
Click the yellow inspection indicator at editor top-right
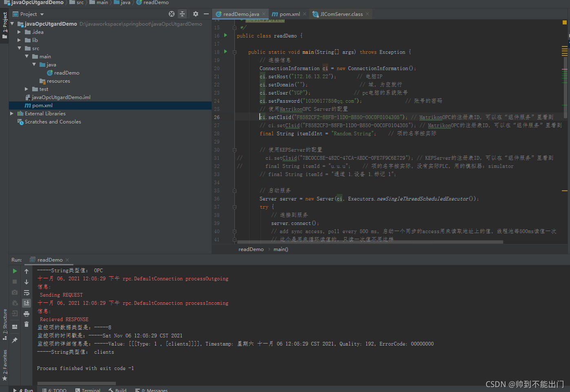click(x=565, y=23)
